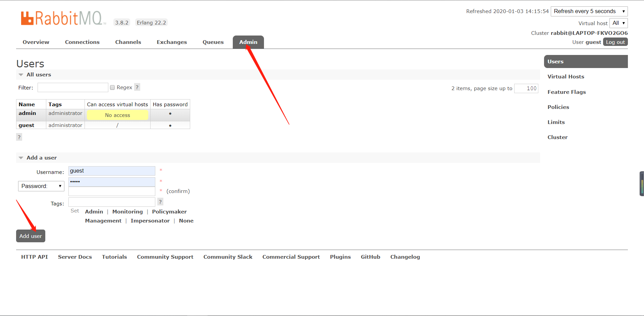The image size is (644, 316).
Task: Open the Server Docs footer link
Action: pos(75,257)
